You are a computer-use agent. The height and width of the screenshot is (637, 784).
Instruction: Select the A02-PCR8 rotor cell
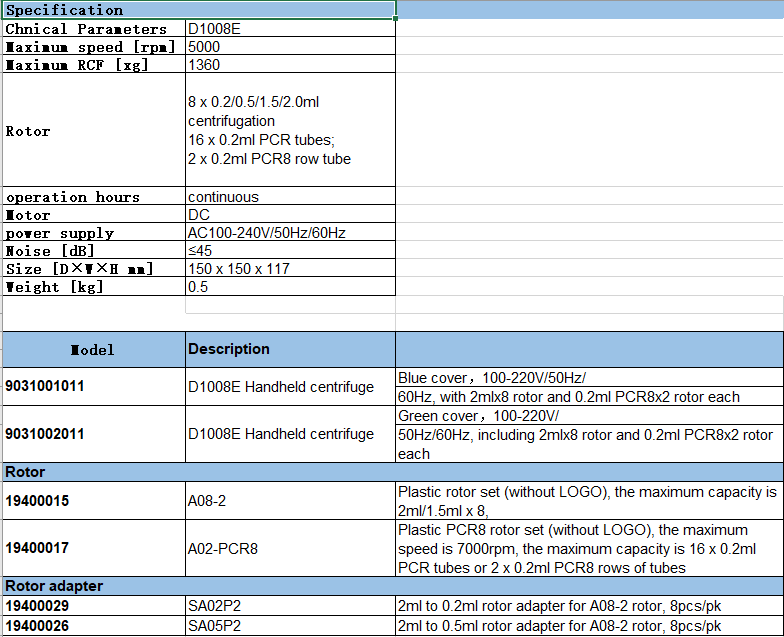click(290, 548)
